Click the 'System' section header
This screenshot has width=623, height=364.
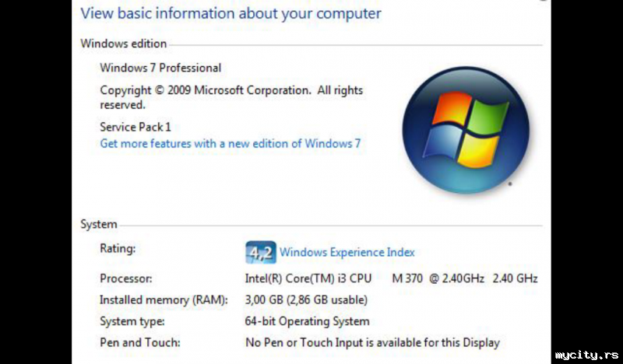(99, 224)
